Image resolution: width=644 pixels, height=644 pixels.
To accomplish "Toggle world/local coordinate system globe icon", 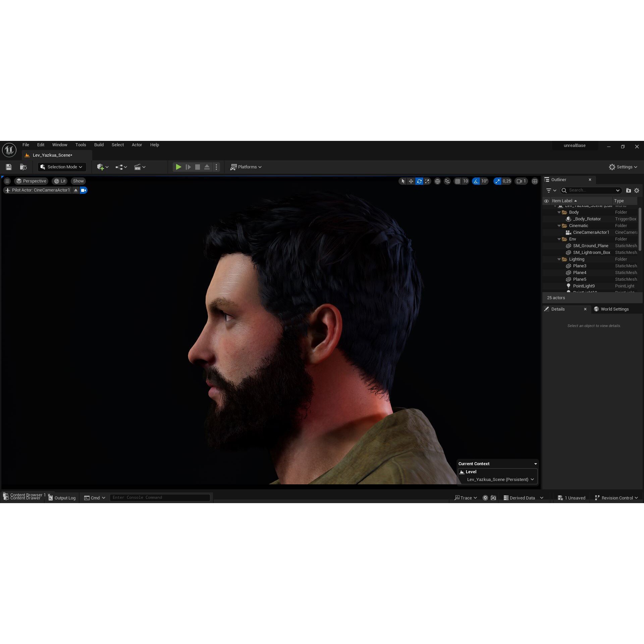I will coord(437,181).
